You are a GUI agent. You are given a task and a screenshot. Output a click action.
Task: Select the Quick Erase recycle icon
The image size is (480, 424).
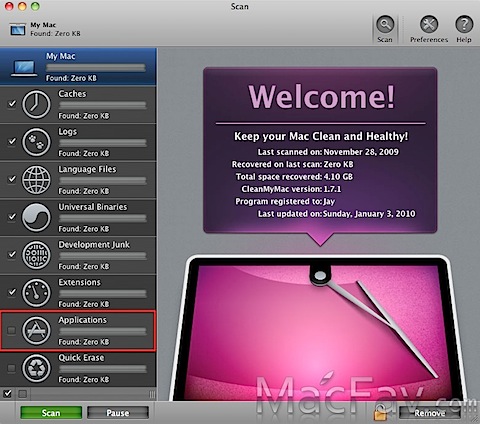pyautogui.click(x=36, y=368)
